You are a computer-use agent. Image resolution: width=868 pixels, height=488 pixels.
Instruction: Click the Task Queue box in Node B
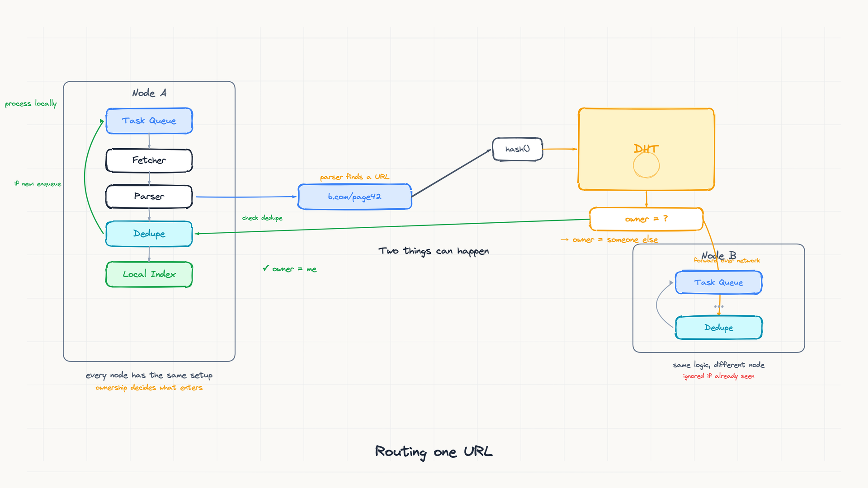tap(719, 282)
